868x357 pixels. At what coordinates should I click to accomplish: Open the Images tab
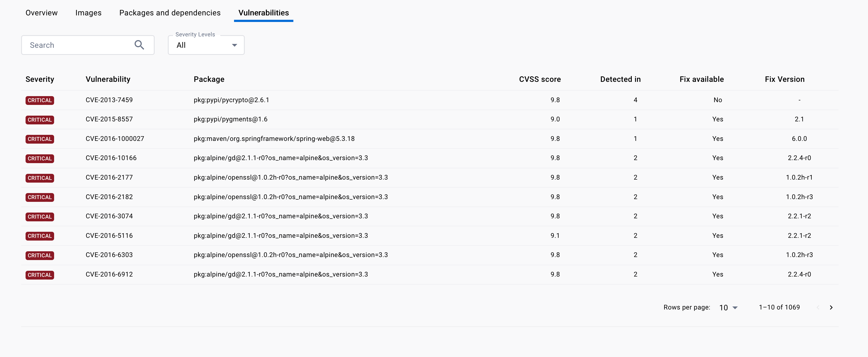click(x=88, y=13)
